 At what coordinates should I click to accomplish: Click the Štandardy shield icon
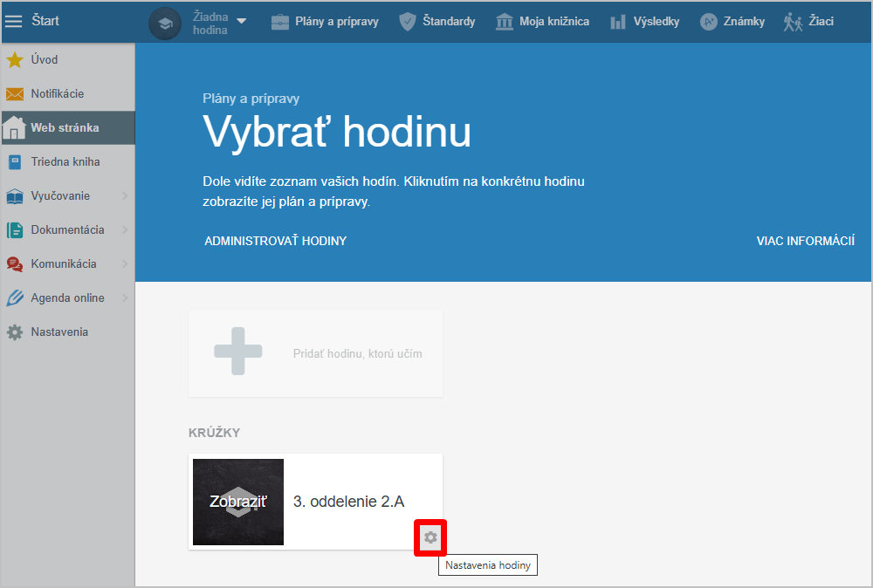[x=408, y=22]
